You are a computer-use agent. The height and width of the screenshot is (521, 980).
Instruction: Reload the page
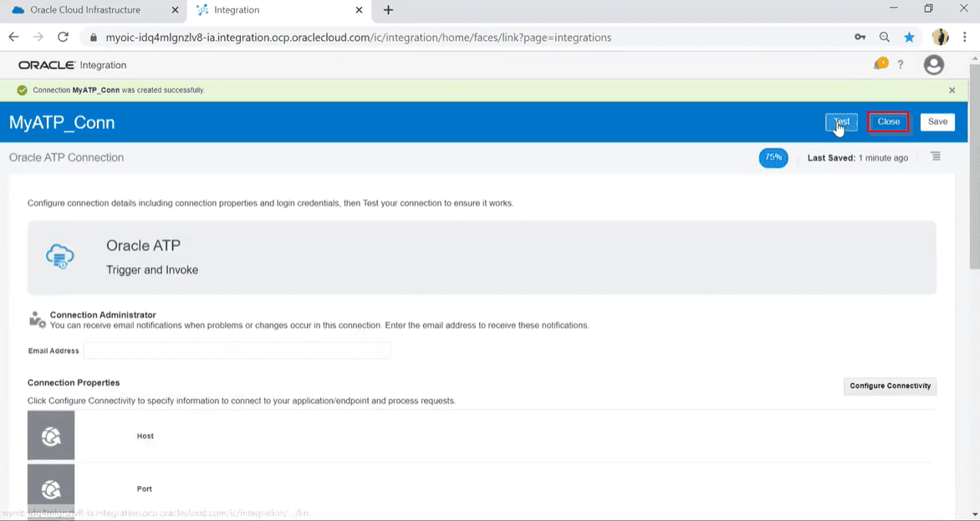63,38
